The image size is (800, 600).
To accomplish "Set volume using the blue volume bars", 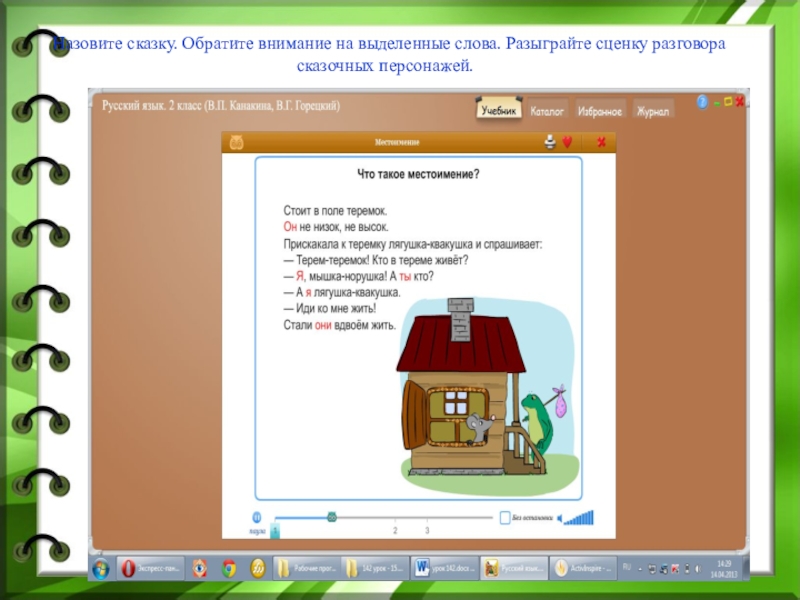I will click(x=579, y=518).
